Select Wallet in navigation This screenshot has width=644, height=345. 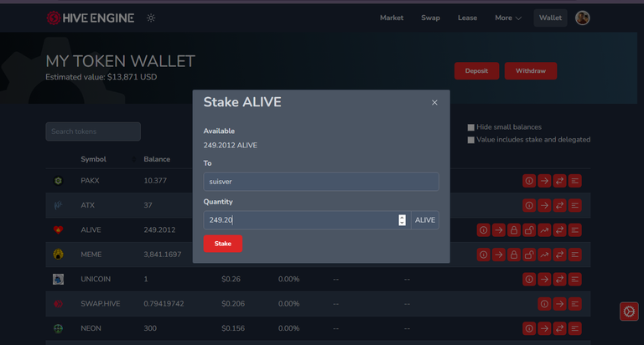click(550, 18)
